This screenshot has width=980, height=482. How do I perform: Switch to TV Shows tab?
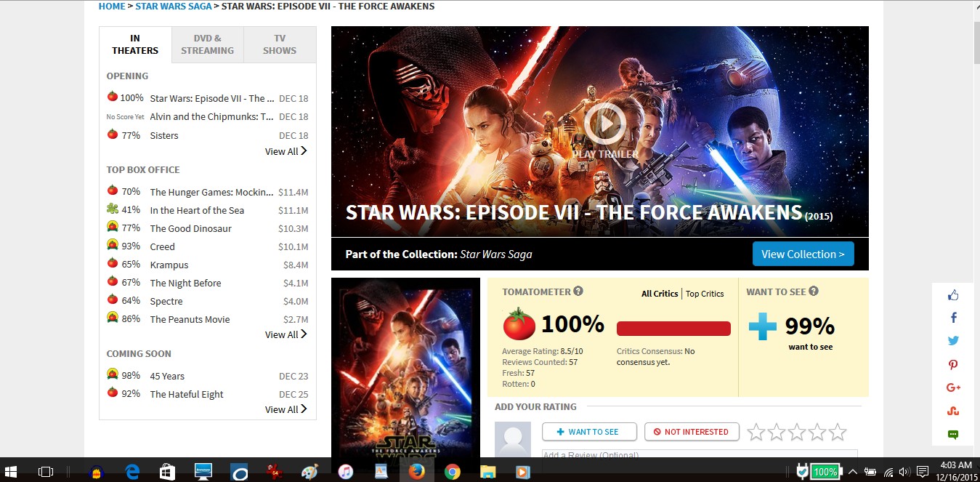(280, 44)
